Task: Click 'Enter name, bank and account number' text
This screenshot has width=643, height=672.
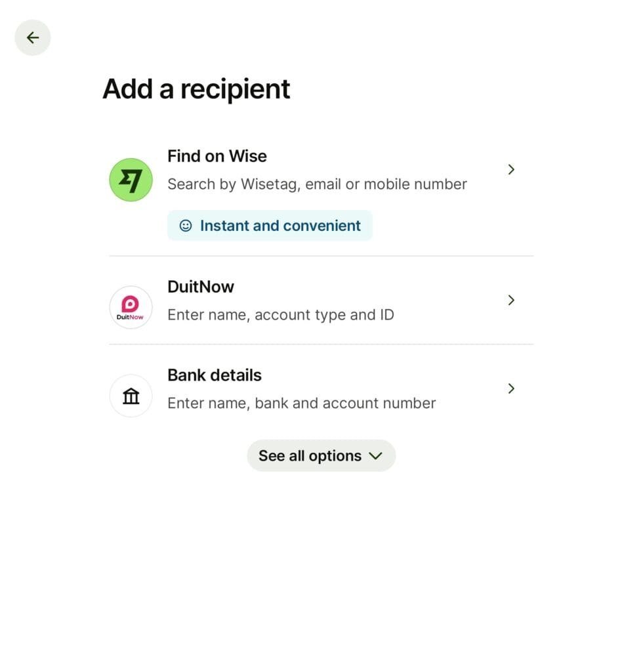Action: pos(301,403)
